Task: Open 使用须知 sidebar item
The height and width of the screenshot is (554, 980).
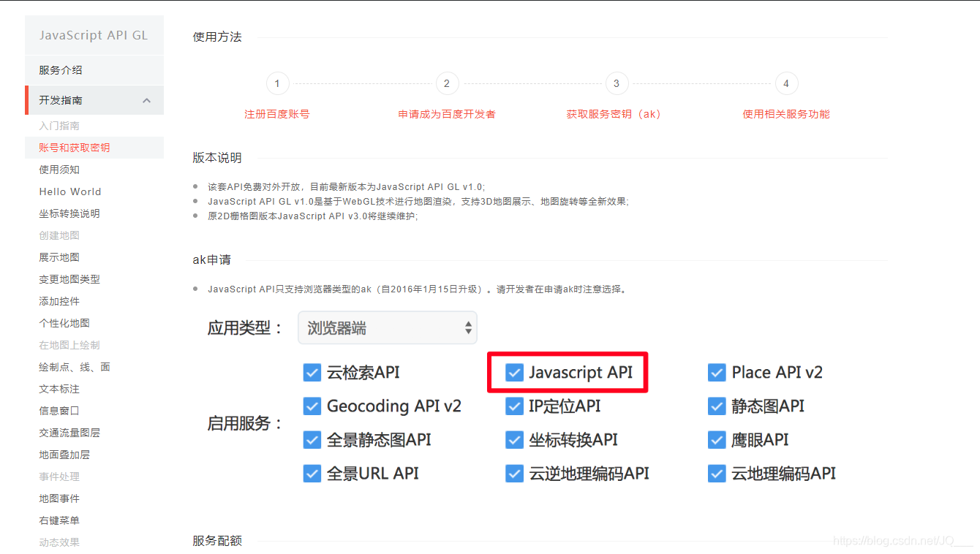Action: [59, 170]
